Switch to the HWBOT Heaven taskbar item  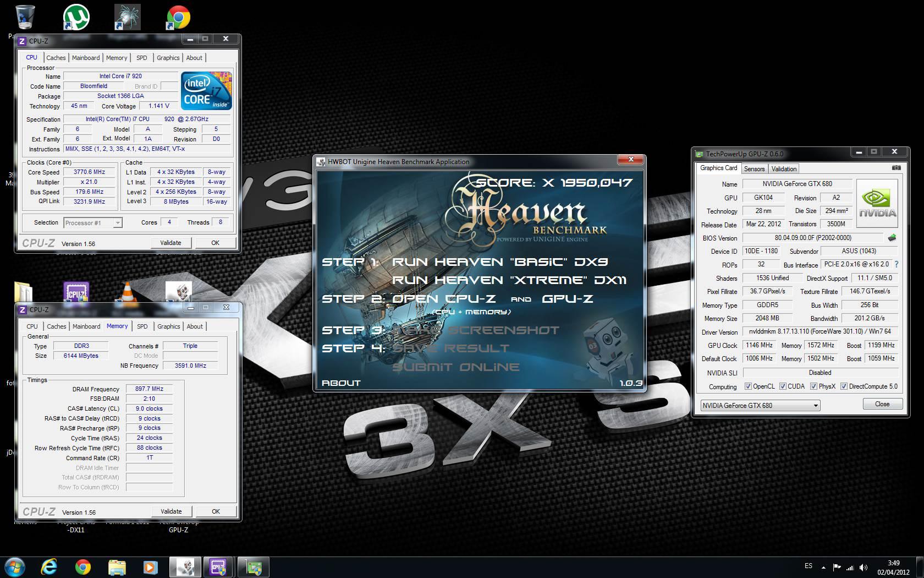click(x=185, y=567)
